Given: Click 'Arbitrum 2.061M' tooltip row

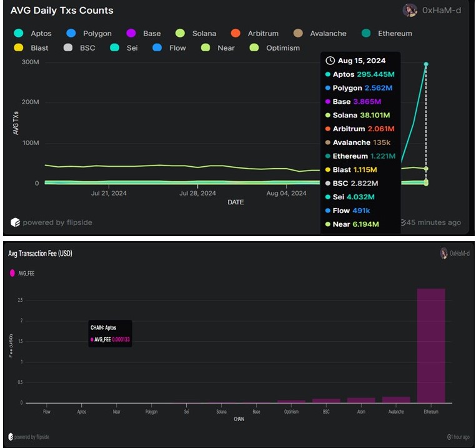Looking at the screenshot, I should tap(360, 129).
